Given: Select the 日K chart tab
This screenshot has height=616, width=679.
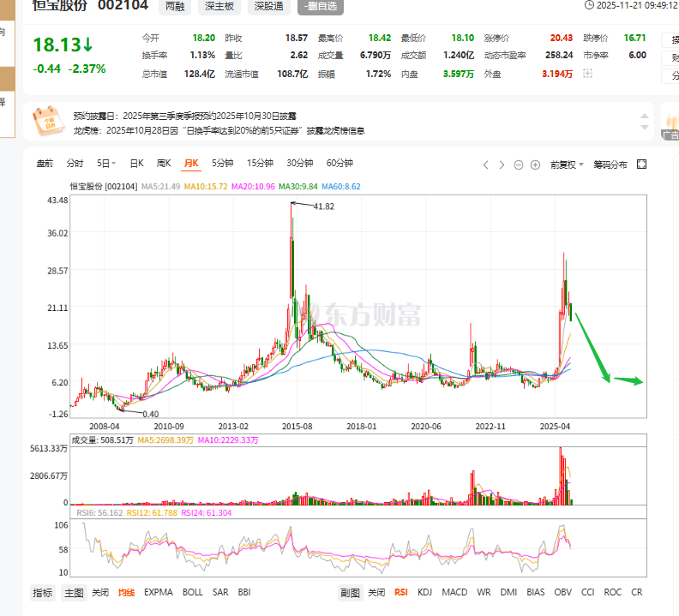Looking at the screenshot, I should 137,163.
